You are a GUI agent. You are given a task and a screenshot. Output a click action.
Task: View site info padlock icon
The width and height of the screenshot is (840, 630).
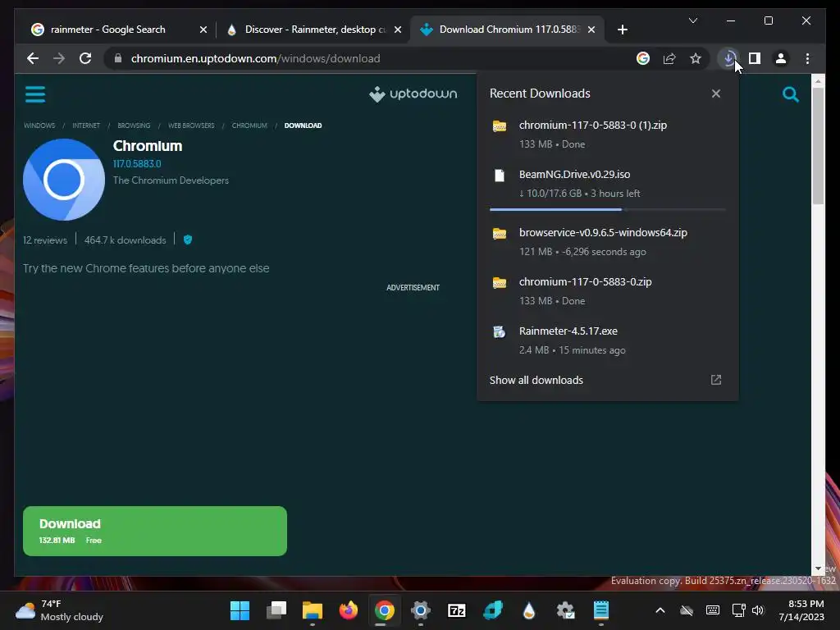118,58
